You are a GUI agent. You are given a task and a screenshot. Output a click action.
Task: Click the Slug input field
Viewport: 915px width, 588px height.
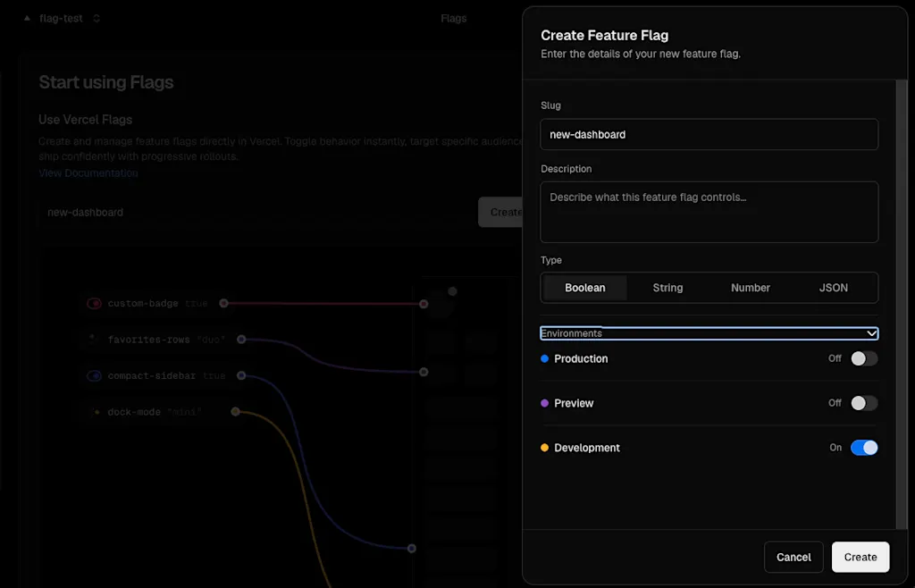coord(709,134)
